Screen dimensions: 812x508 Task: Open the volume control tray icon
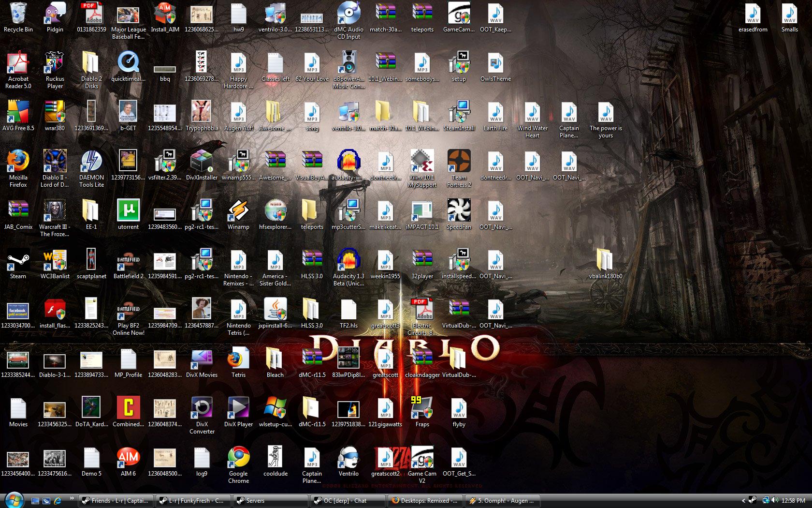coord(775,501)
